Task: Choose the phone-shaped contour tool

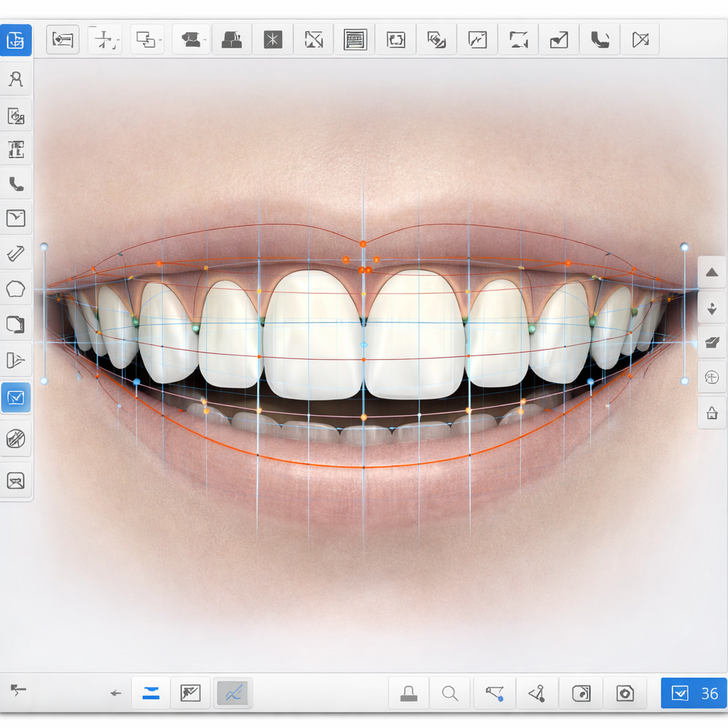Action: [x=16, y=183]
